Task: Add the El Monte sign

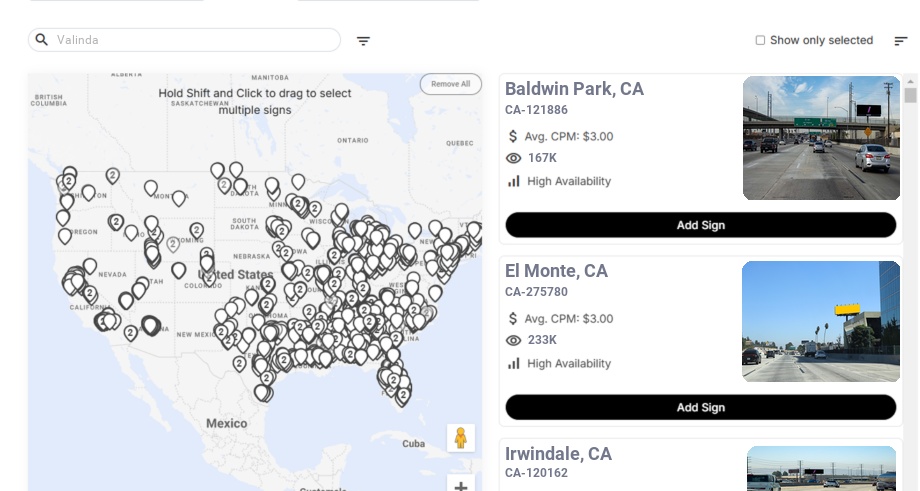Action: [700, 407]
